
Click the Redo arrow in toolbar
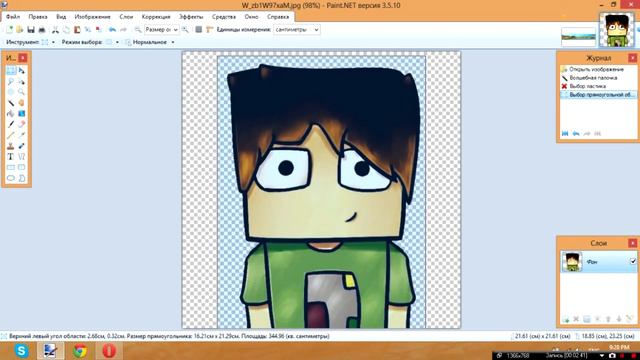(123, 30)
